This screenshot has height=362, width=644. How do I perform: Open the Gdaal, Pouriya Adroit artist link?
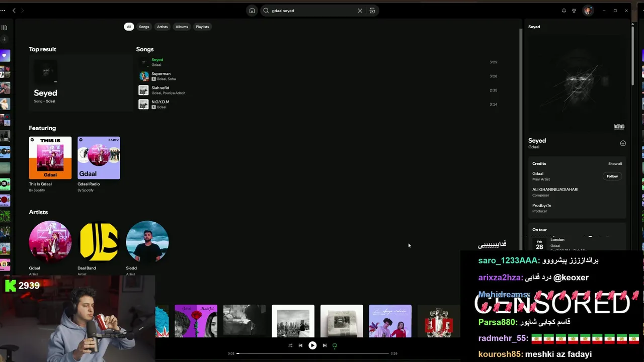[x=169, y=93]
